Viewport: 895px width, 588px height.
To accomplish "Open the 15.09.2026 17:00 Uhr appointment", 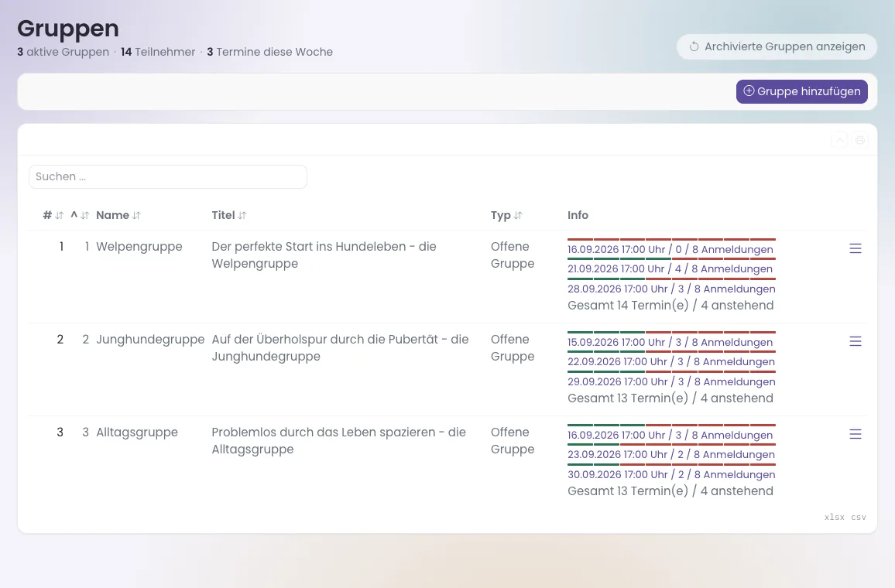I will 670,343.
